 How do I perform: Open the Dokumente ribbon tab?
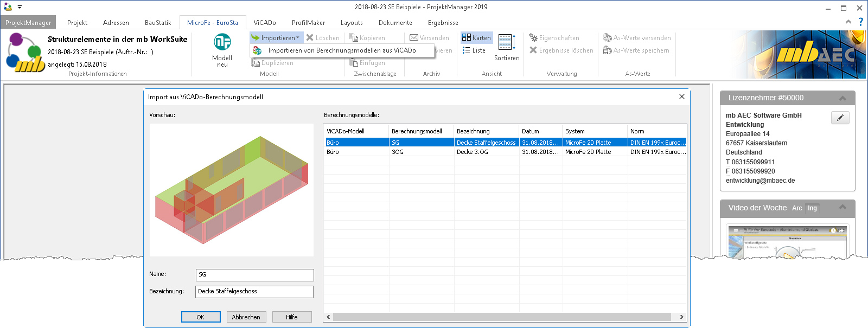395,23
